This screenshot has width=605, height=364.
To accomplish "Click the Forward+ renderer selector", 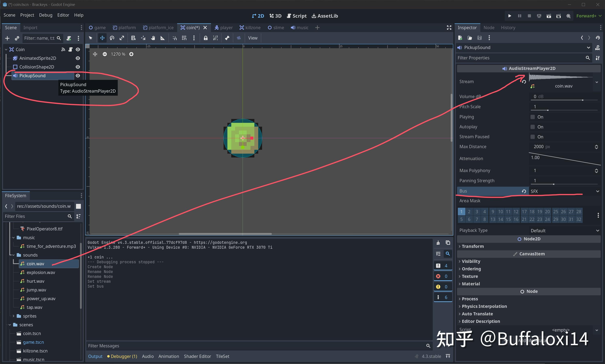I will pyautogui.click(x=587, y=16).
